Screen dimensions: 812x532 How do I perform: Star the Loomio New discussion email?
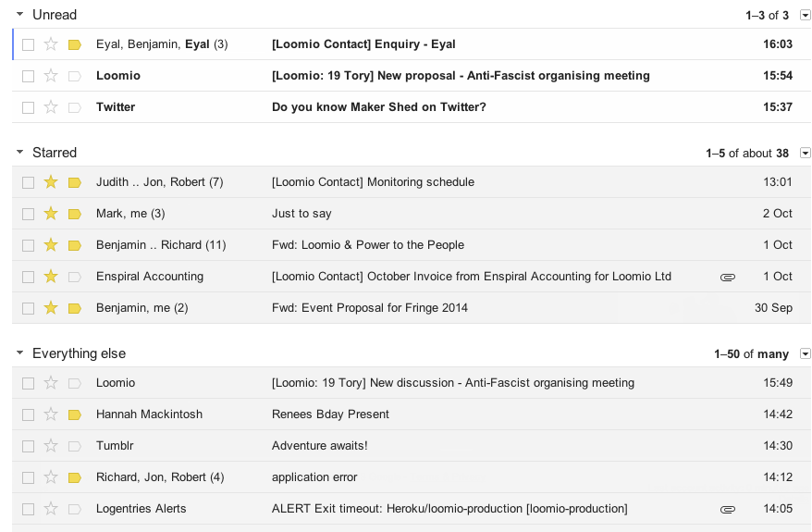pyautogui.click(x=51, y=383)
